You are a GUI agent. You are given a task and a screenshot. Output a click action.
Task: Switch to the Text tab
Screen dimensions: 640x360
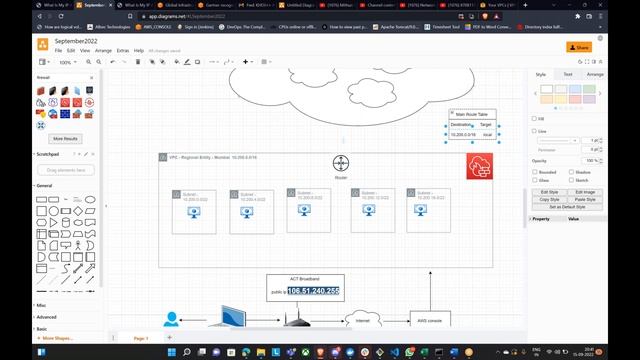pos(568,74)
